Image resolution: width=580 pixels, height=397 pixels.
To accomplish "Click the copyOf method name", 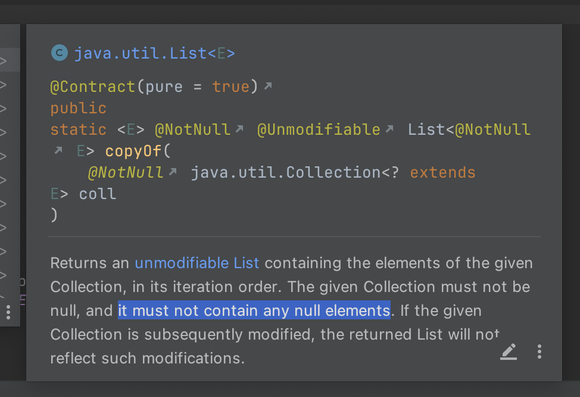I will click(x=133, y=151).
